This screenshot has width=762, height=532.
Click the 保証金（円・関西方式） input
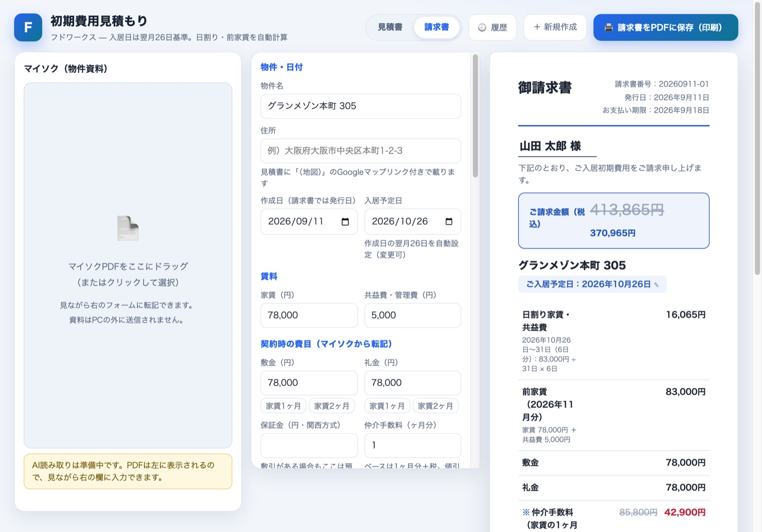point(309,445)
